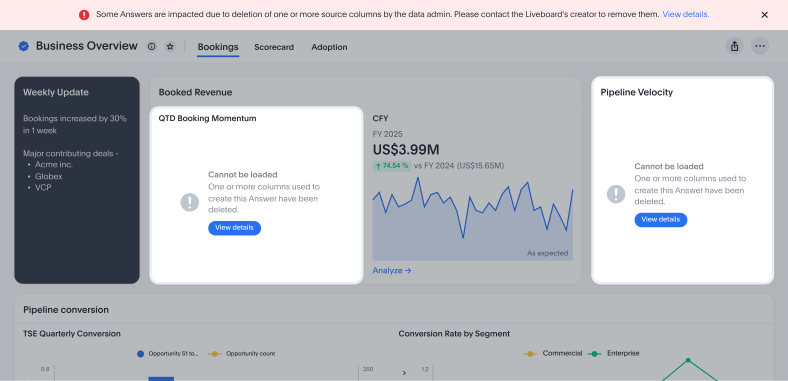The image size is (788, 381).
Task: Click the vs FY 2024 (US$15.65M) text
Action: [x=459, y=166]
